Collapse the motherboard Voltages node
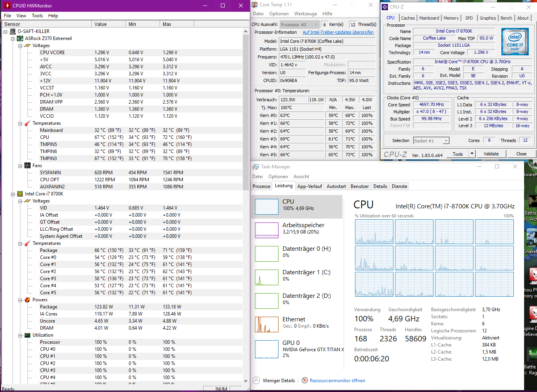537x392 pixels. 20,46
